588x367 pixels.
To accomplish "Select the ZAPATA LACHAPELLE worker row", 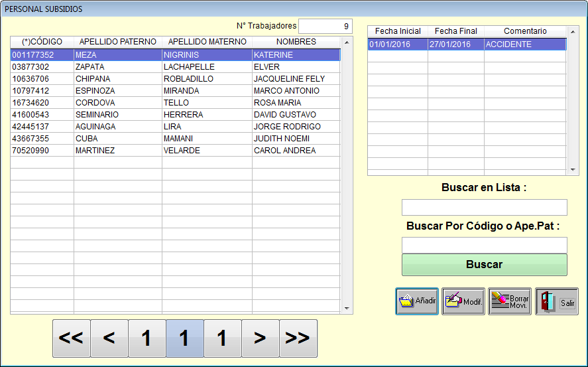I will [175, 67].
